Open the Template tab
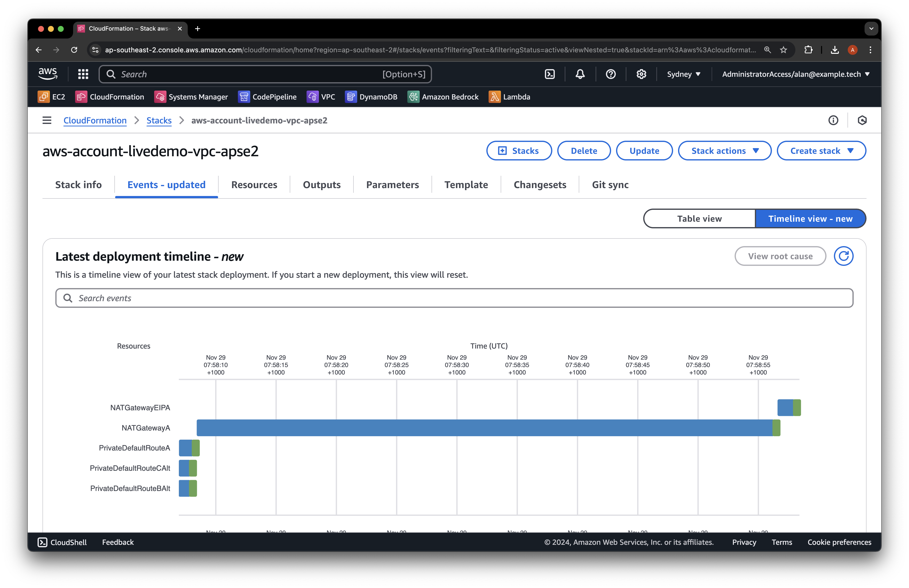909x588 pixels. [x=466, y=185]
